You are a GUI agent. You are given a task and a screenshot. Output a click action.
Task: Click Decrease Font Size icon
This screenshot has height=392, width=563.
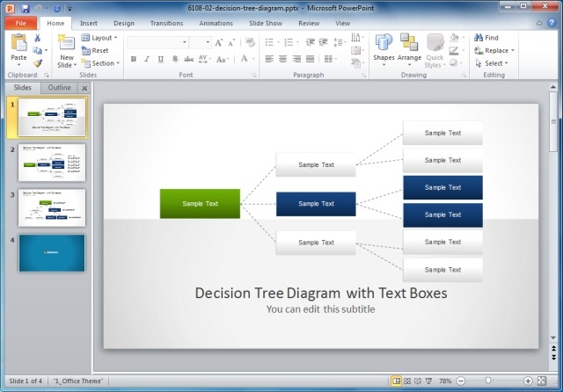coord(231,43)
